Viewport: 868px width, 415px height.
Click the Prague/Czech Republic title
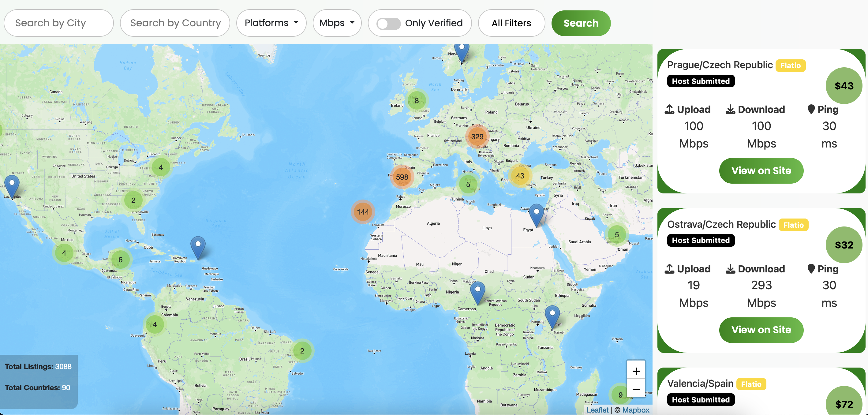[x=720, y=65]
